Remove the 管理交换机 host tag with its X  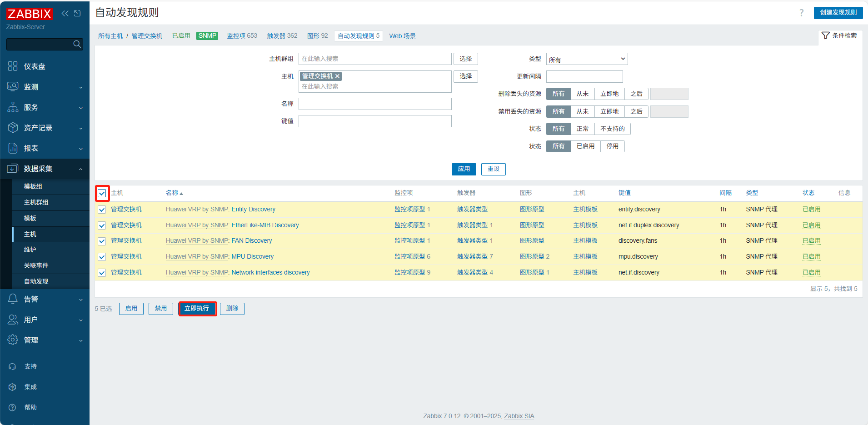pyautogui.click(x=337, y=76)
